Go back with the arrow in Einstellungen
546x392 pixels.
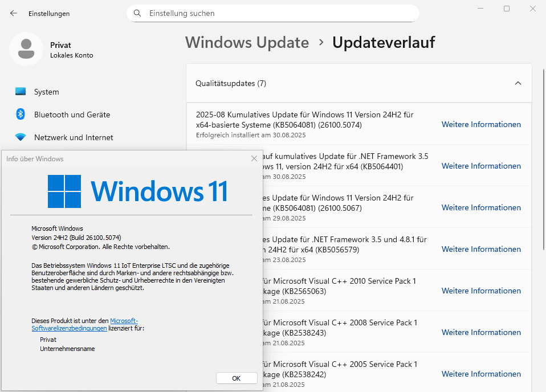(x=14, y=13)
